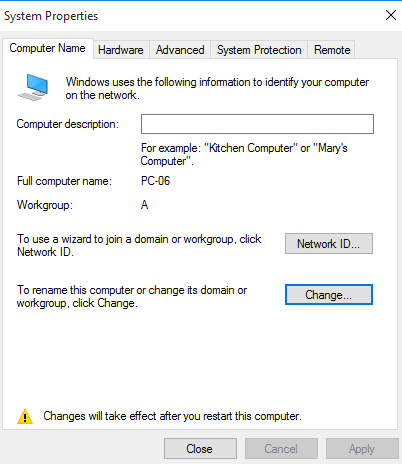Viewport: 402px width, 464px height.
Task: Click the Close button at the bottom
Action: 200,449
